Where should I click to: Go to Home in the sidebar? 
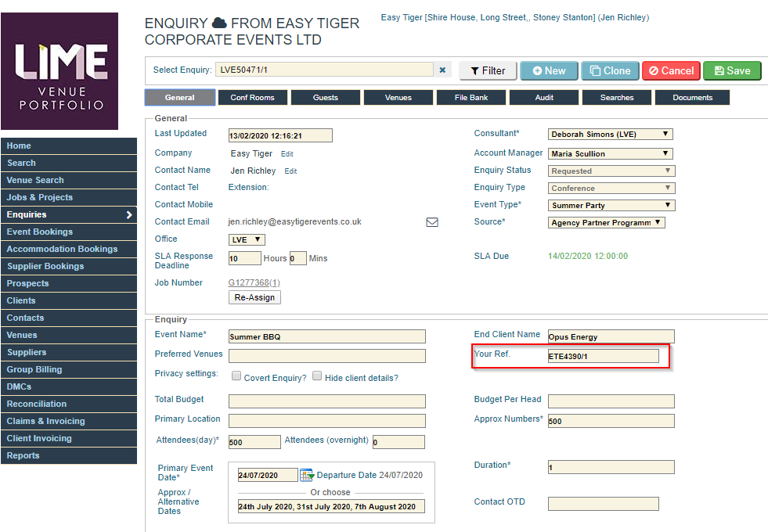pos(69,146)
